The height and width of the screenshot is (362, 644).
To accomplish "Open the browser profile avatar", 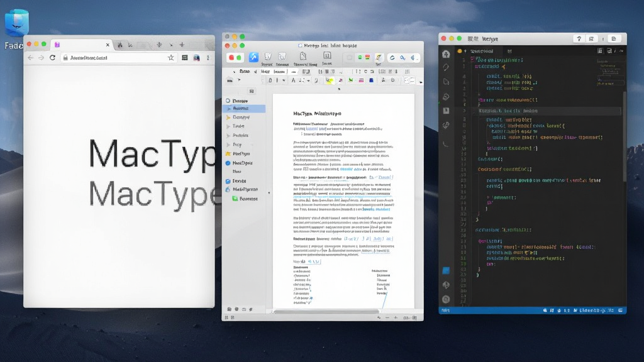I will point(197,58).
